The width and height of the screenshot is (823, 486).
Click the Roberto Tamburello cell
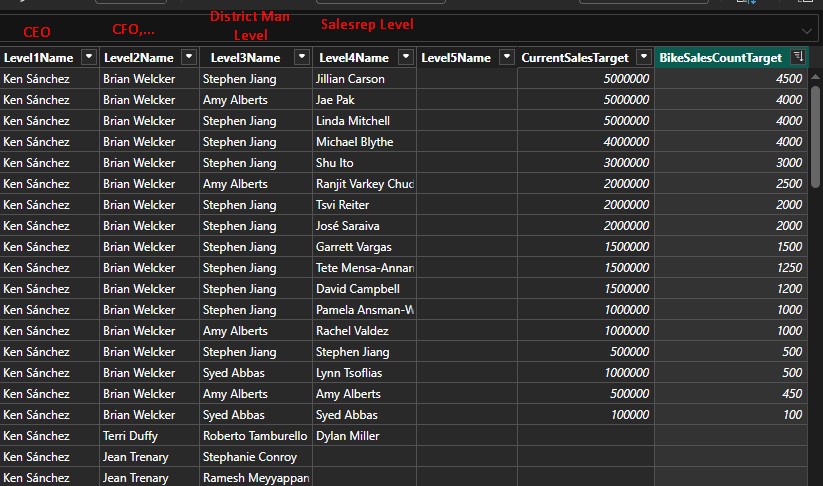click(255, 436)
